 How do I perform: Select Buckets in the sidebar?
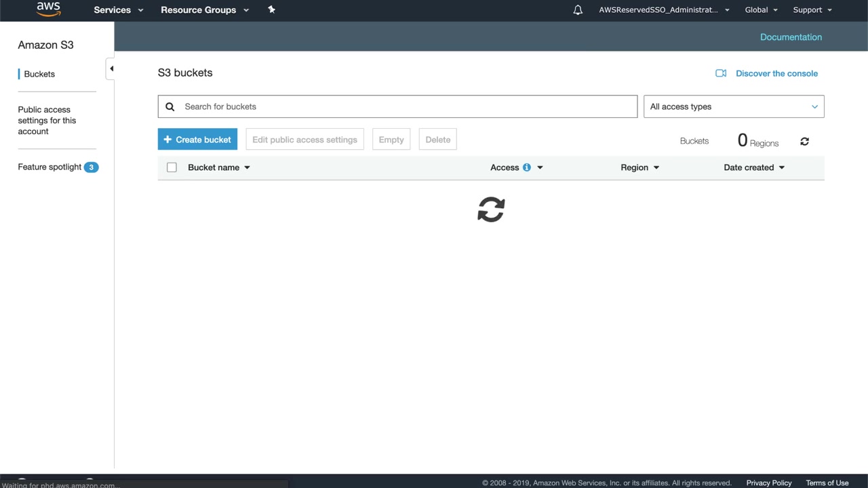[x=39, y=74]
